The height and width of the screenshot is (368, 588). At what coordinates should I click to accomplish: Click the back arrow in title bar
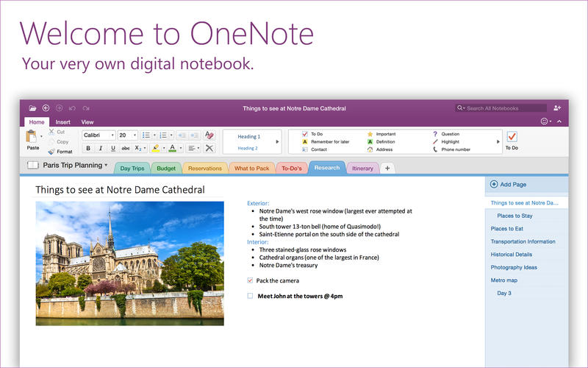pyautogui.click(x=46, y=108)
